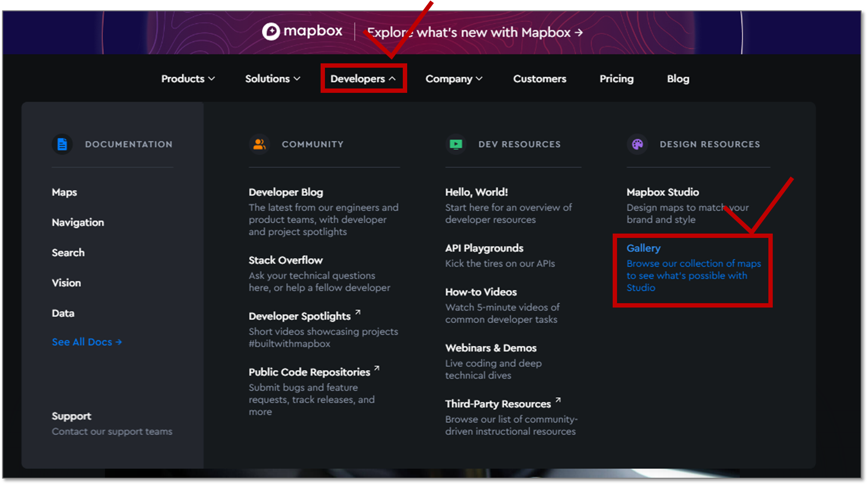Click the external-link arrow beside Public Code Repositories
The width and height of the screenshot is (868, 485).
[377, 368]
